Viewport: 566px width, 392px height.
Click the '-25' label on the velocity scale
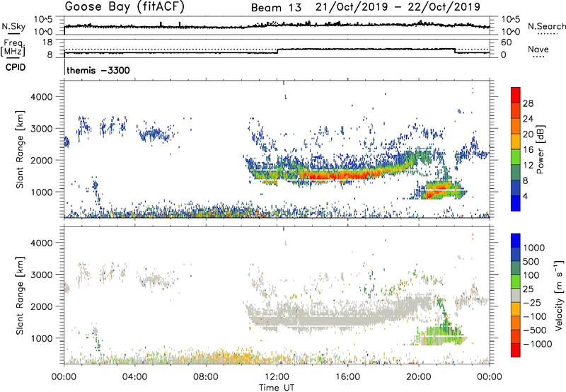tap(532, 303)
